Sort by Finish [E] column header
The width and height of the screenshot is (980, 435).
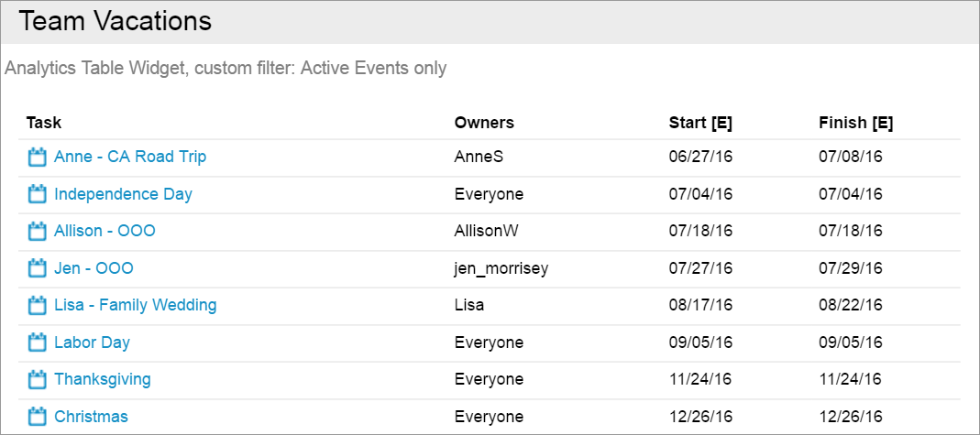pyautogui.click(x=856, y=123)
